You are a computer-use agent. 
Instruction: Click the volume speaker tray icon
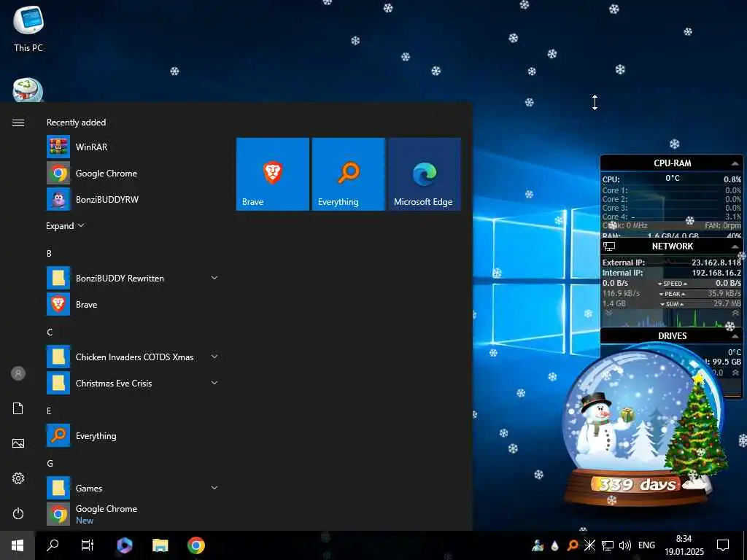tap(624, 545)
